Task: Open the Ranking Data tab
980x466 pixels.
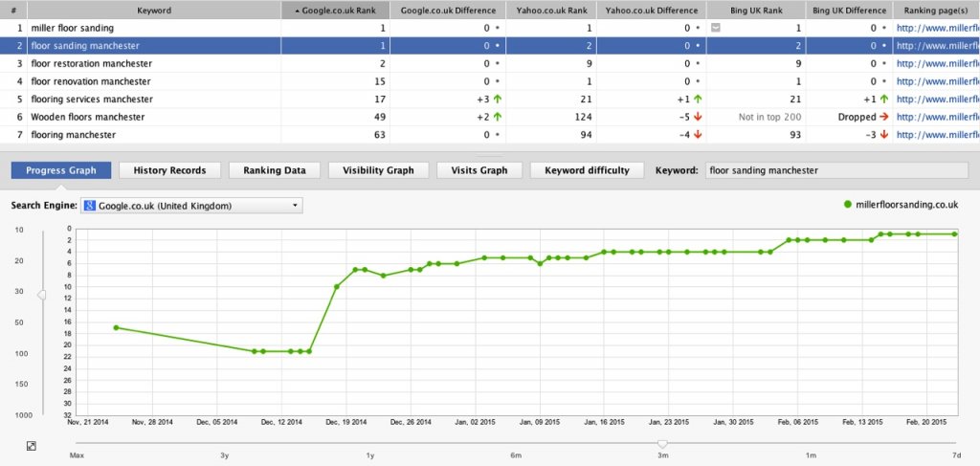Action: 275,170
